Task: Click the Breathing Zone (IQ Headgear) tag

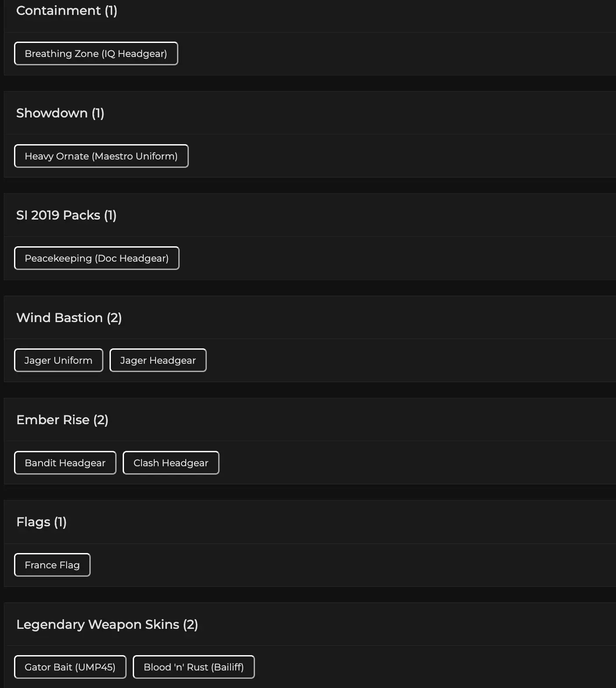Action: [96, 53]
